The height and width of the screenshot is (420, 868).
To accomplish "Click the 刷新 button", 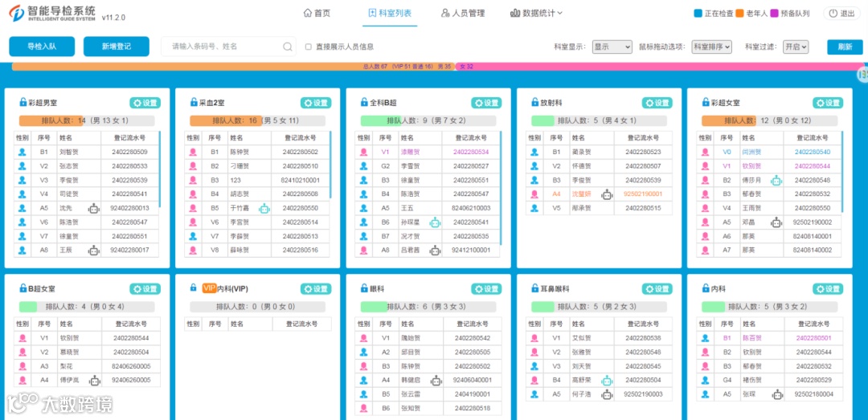I will coord(845,47).
